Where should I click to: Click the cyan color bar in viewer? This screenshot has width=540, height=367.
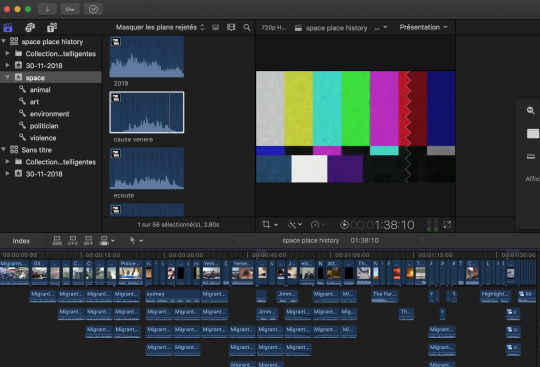click(x=327, y=108)
